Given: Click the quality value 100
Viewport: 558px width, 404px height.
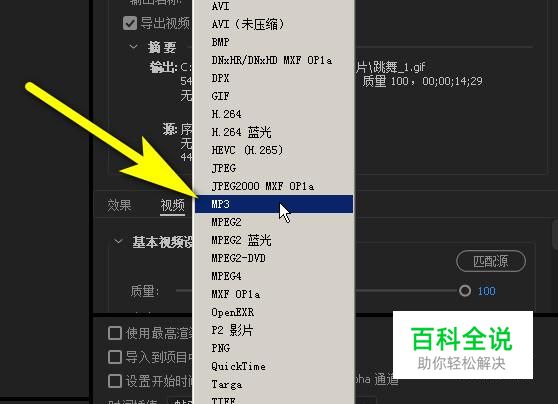Looking at the screenshot, I should [486, 291].
